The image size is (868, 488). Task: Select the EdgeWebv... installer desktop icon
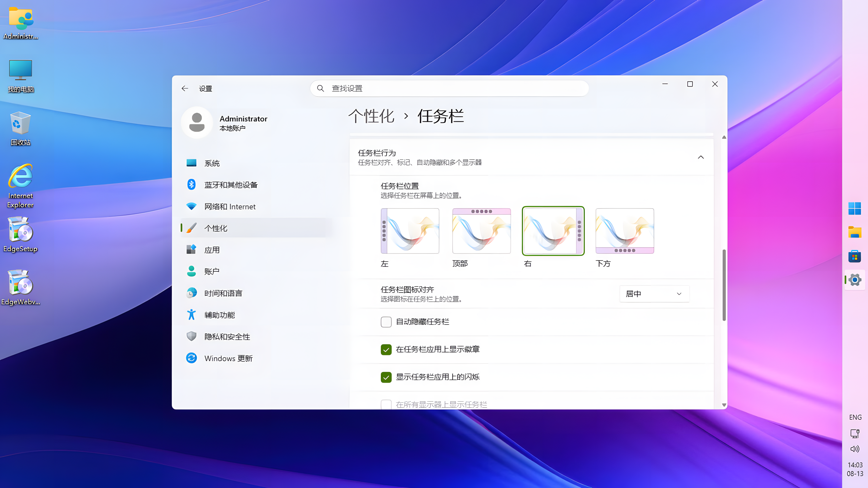21,288
